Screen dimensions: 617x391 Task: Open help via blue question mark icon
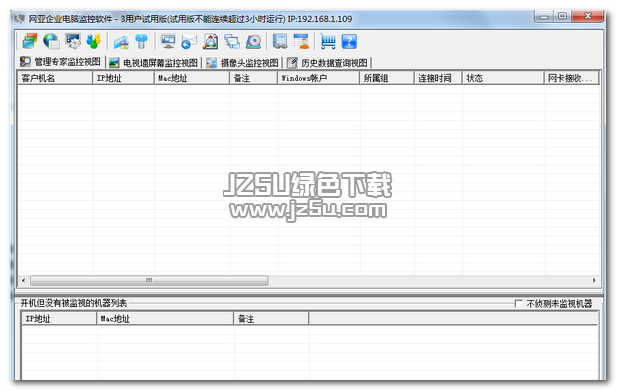coord(349,41)
